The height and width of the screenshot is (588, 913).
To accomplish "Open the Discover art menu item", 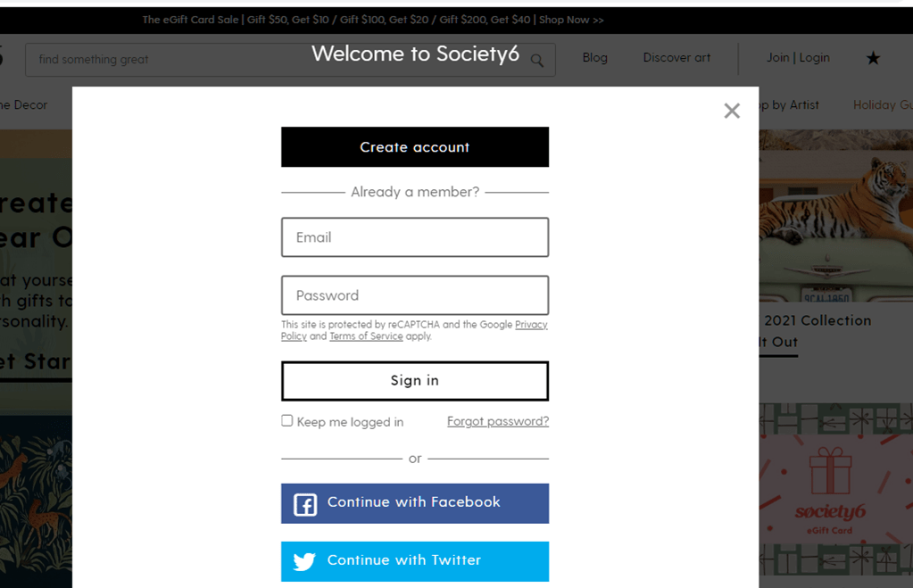I will [676, 58].
